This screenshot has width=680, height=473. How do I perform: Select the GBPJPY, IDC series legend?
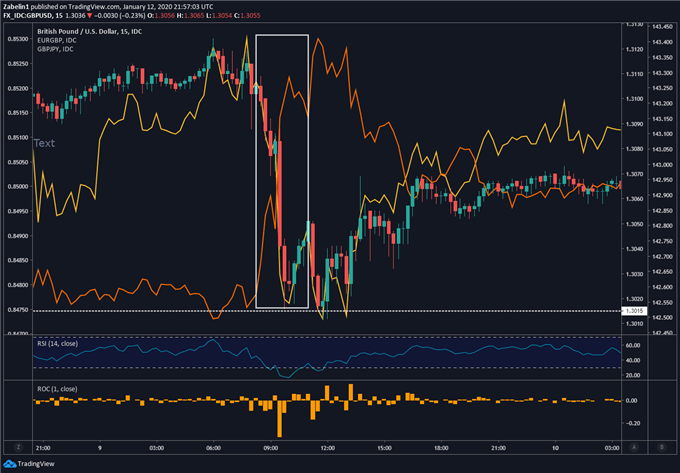(x=56, y=49)
